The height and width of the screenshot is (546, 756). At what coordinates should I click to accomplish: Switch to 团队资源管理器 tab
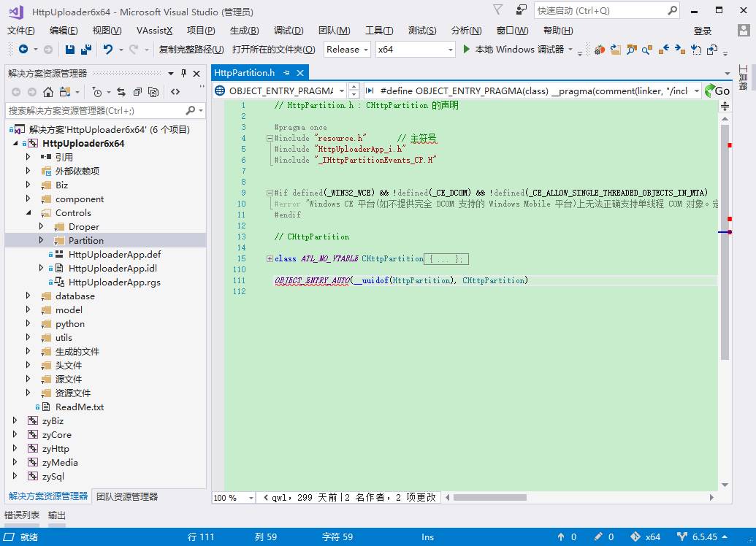(127, 496)
